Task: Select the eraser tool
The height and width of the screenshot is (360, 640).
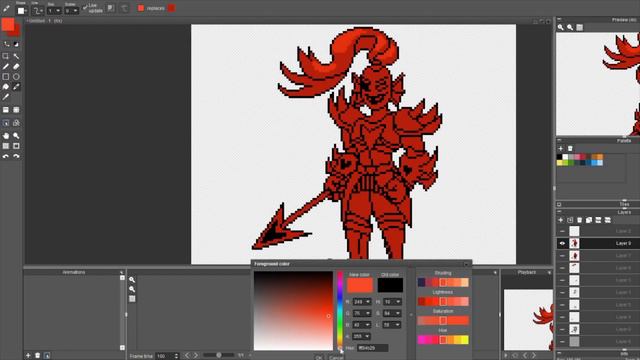Action: click(x=16, y=67)
